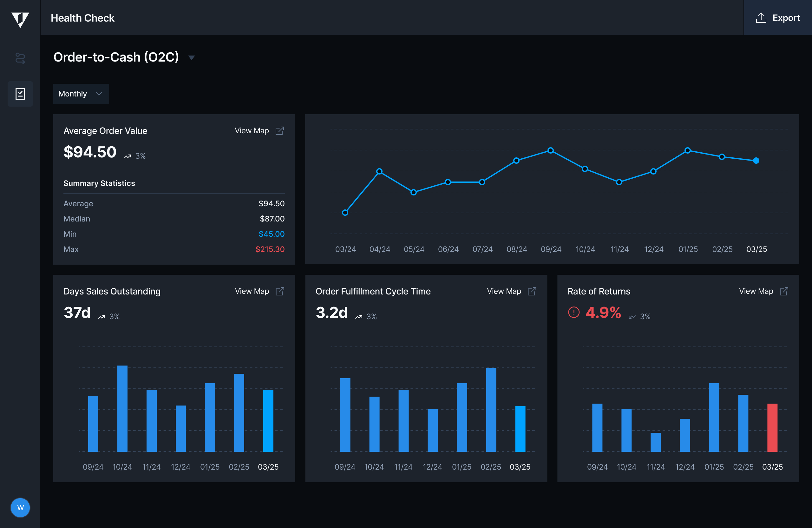Open Rate of Returns external link icon
812x528 pixels.
(x=784, y=291)
